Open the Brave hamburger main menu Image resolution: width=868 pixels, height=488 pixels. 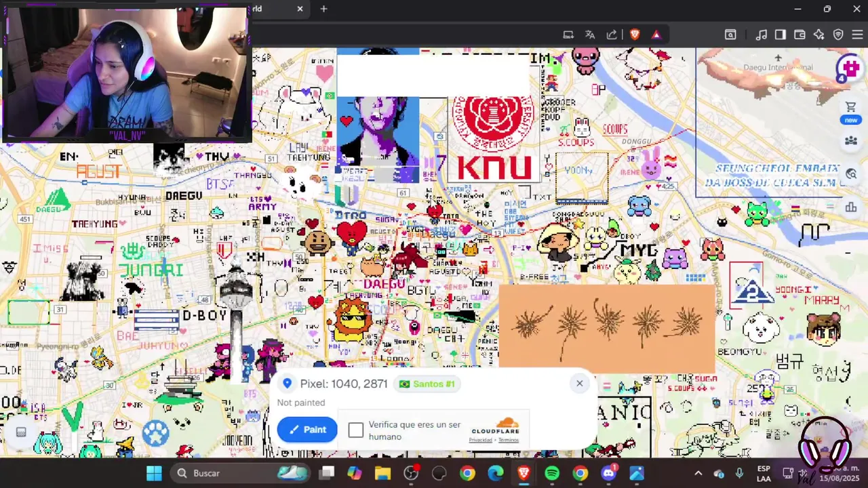[x=857, y=35]
